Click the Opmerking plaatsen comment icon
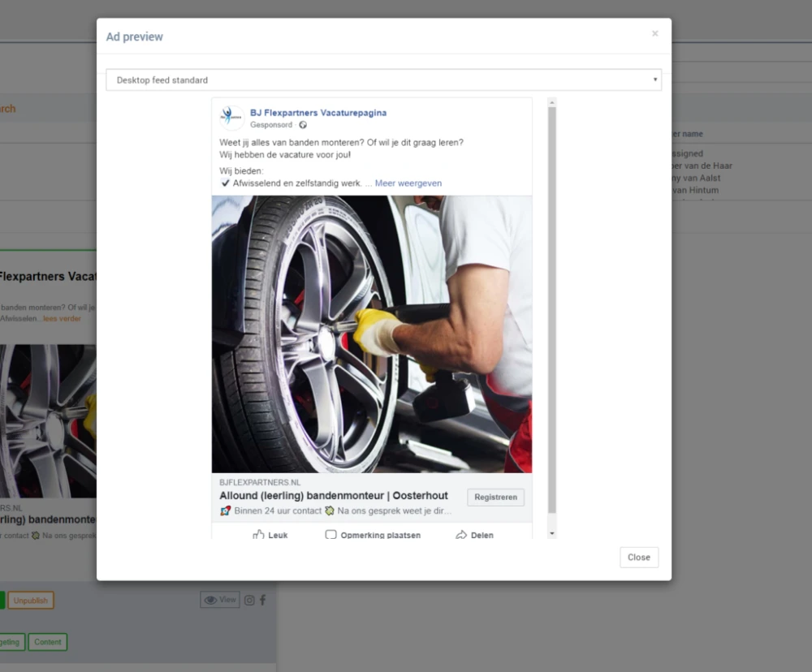This screenshot has width=812, height=672. (x=330, y=535)
